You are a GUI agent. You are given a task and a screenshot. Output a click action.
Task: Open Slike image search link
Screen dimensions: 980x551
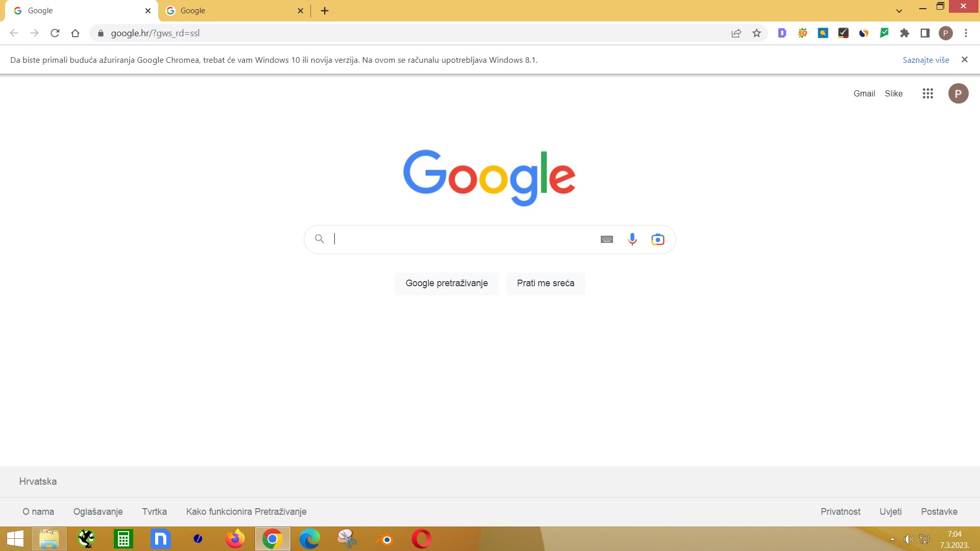click(x=894, y=93)
